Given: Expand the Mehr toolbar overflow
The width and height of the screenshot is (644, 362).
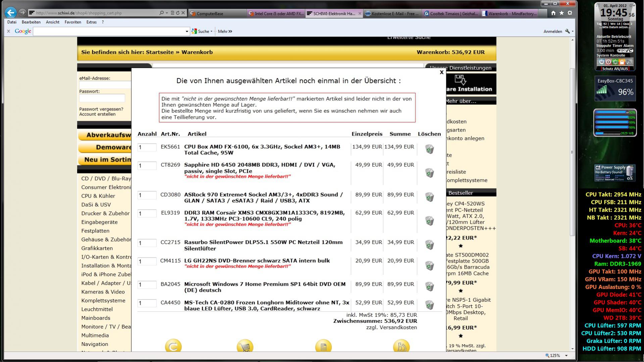Looking at the screenshot, I should (x=225, y=31).
